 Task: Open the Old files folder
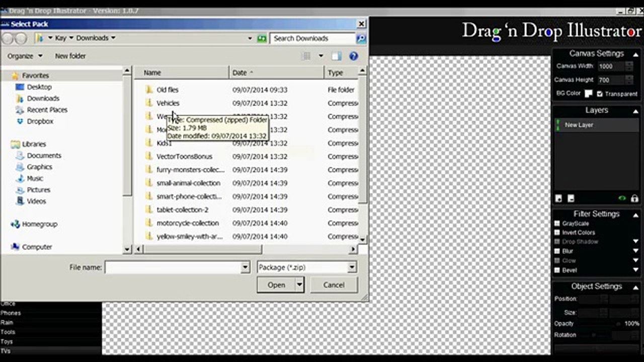point(167,89)
